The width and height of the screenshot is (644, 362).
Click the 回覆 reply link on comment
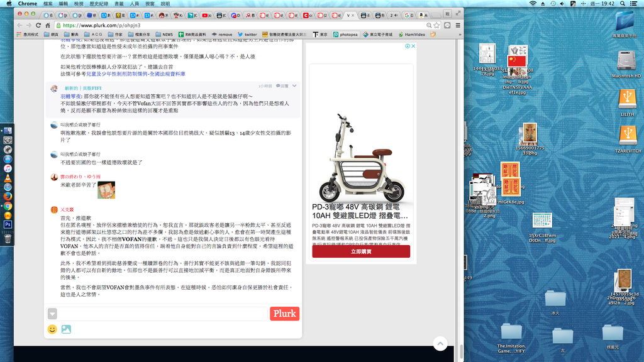282,86
